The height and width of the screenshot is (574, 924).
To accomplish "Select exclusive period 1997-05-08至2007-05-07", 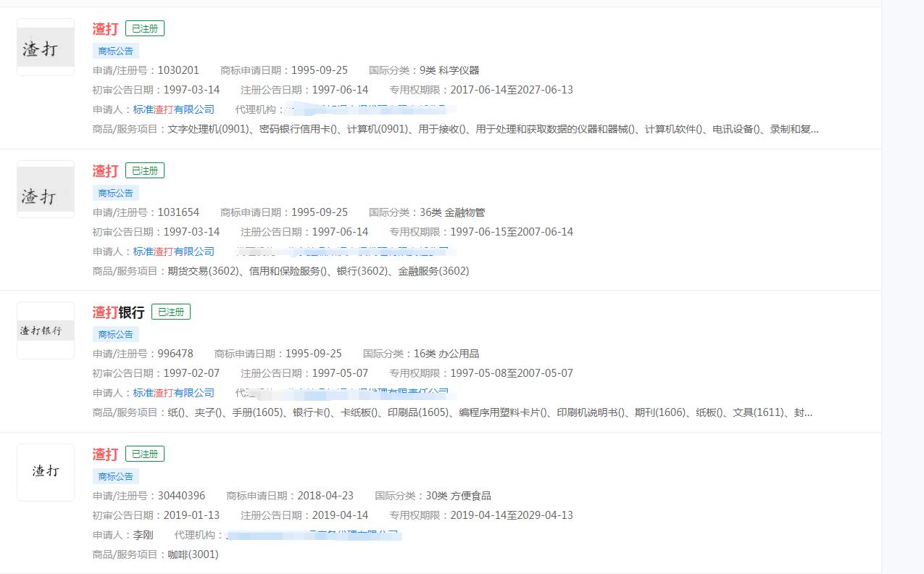I will pos(512,373).
